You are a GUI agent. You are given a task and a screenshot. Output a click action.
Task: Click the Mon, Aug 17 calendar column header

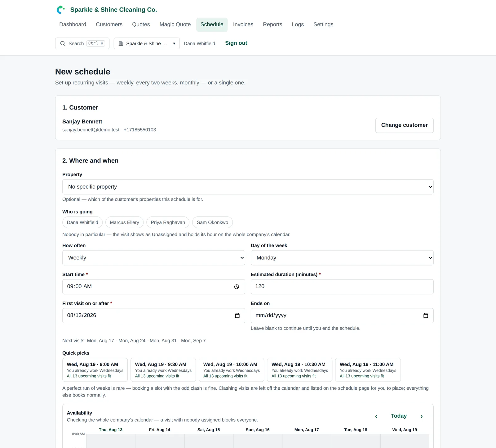click(x=307, y=430)
